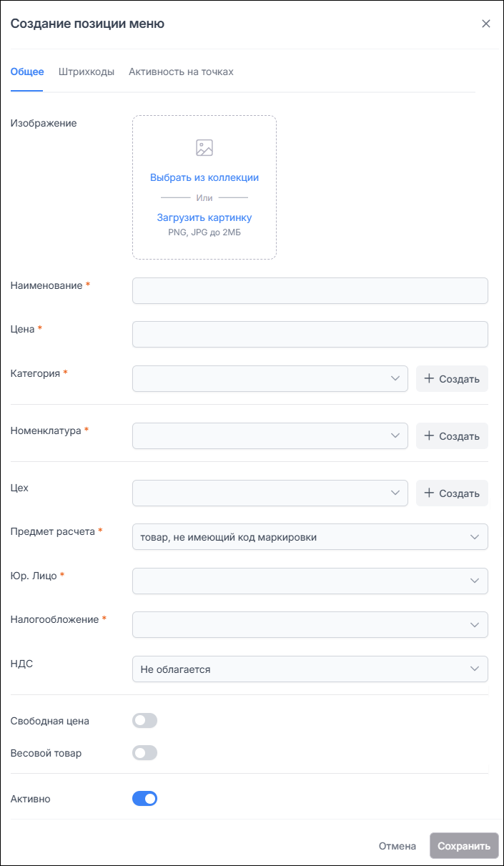504x866 pixels.
Task: Close the menu item creation dialog
Action: [486, 24]
